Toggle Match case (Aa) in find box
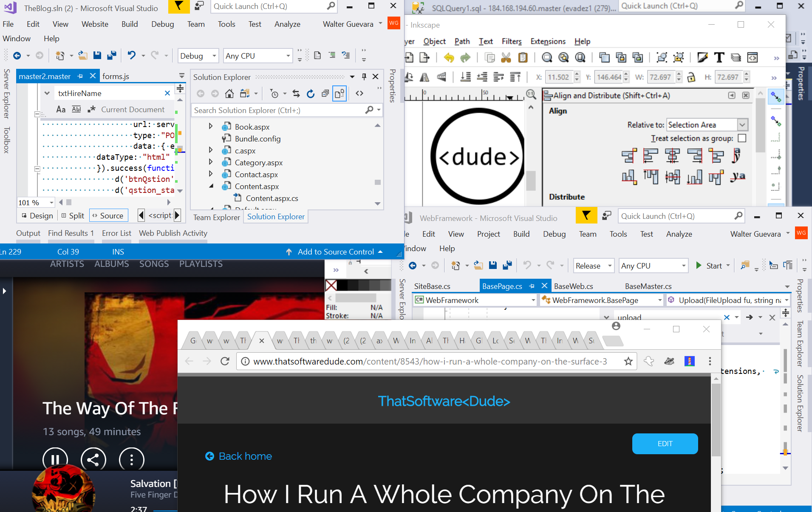812x512 pixels. pos(61,109)
